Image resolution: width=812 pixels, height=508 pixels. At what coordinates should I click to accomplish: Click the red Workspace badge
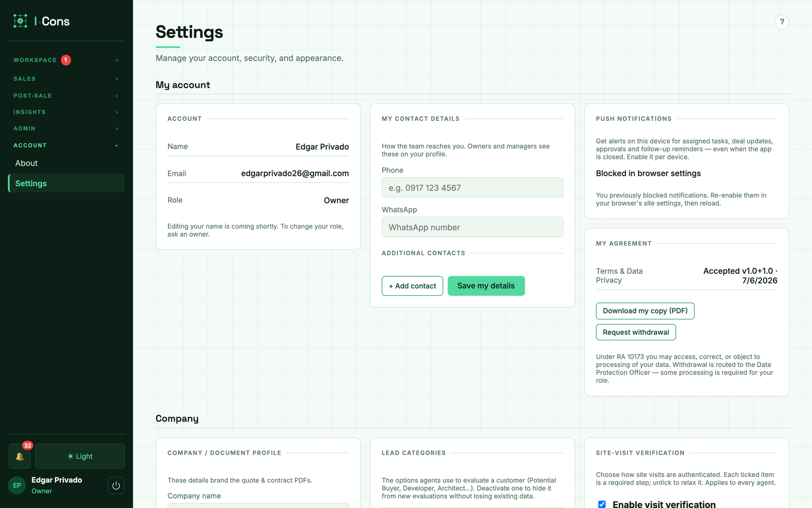pos(65,60)
